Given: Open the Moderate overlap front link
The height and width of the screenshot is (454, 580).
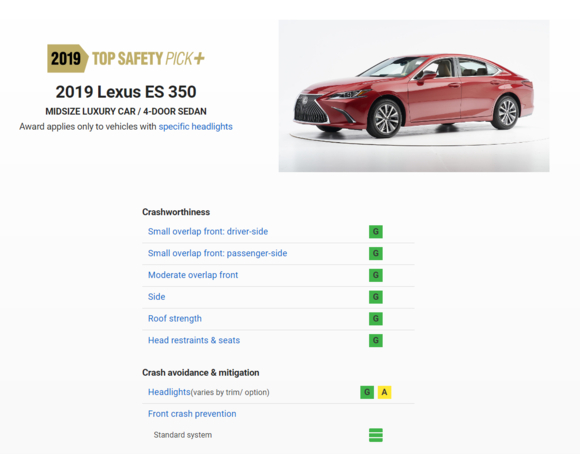Looking at the screenshot, I should (x=193, y=275).
